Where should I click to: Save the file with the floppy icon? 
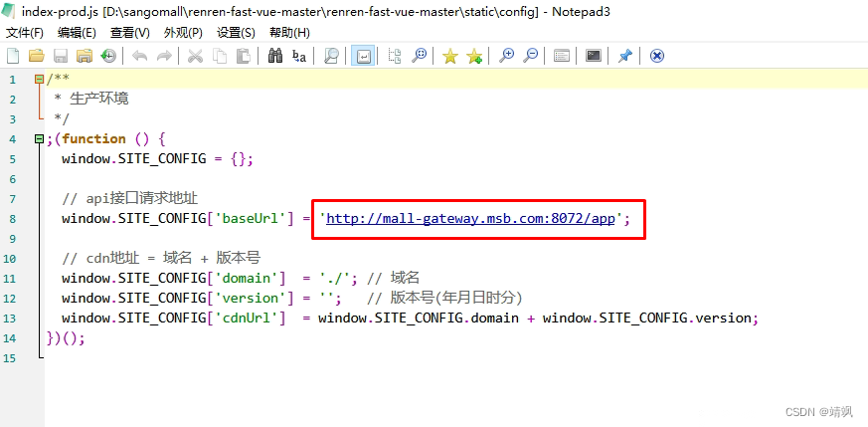coord(61,56)
